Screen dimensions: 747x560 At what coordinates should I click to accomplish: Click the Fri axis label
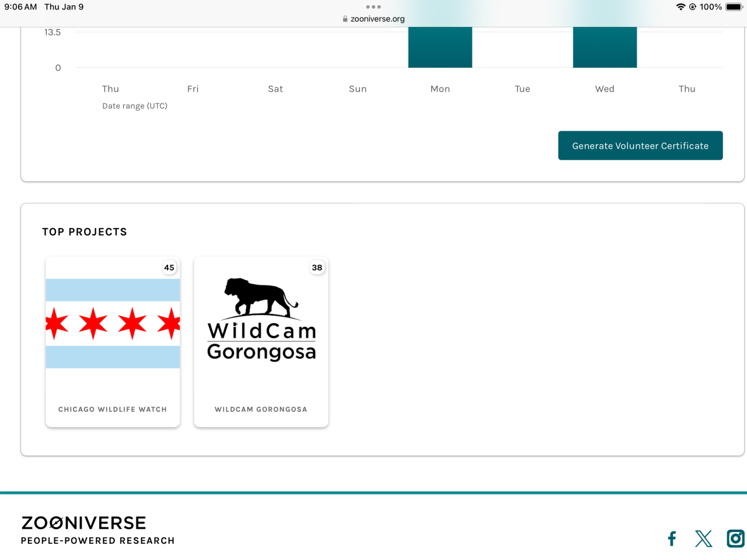point(193,89)
